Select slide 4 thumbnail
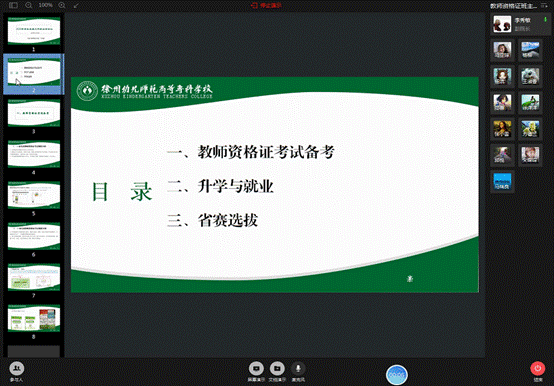Screen dimensions: 554x386 click(x=34, y=154)
